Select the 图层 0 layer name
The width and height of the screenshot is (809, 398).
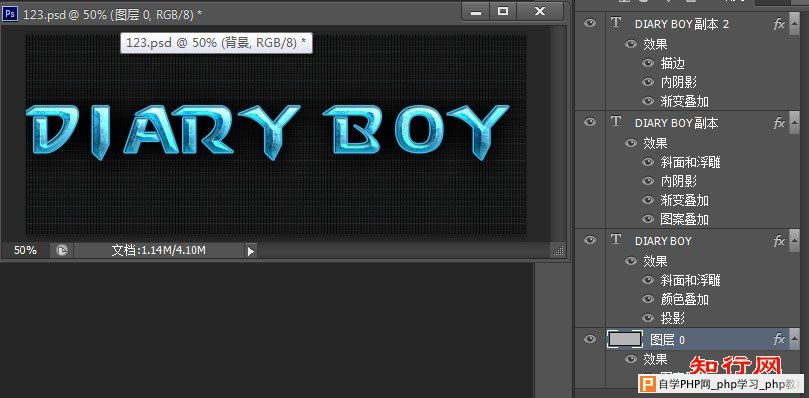click(667, 340)
